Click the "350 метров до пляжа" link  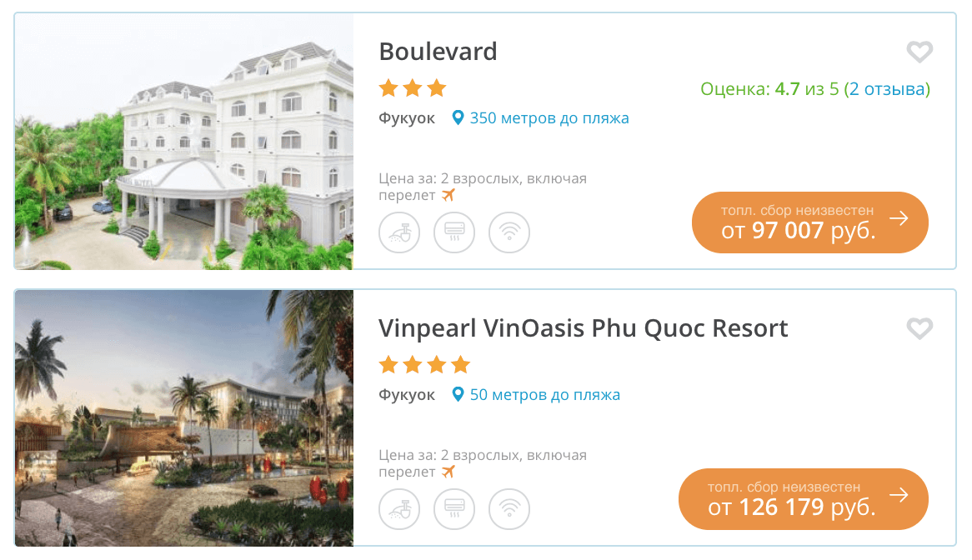click(549, 118)
